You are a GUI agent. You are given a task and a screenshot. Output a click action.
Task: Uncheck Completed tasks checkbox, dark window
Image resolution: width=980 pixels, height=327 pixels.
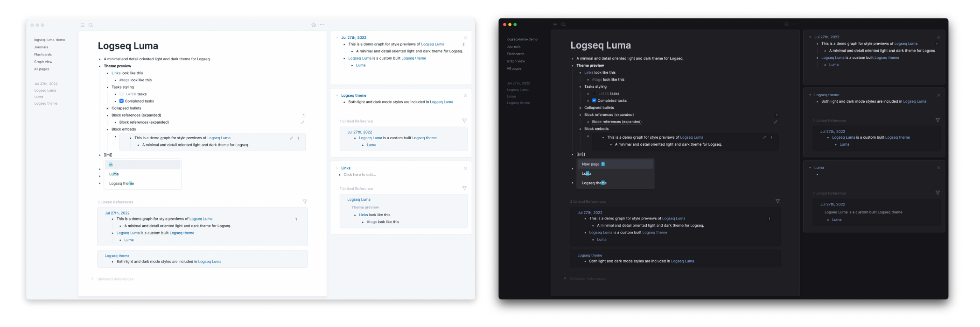[x=594, y=100]
